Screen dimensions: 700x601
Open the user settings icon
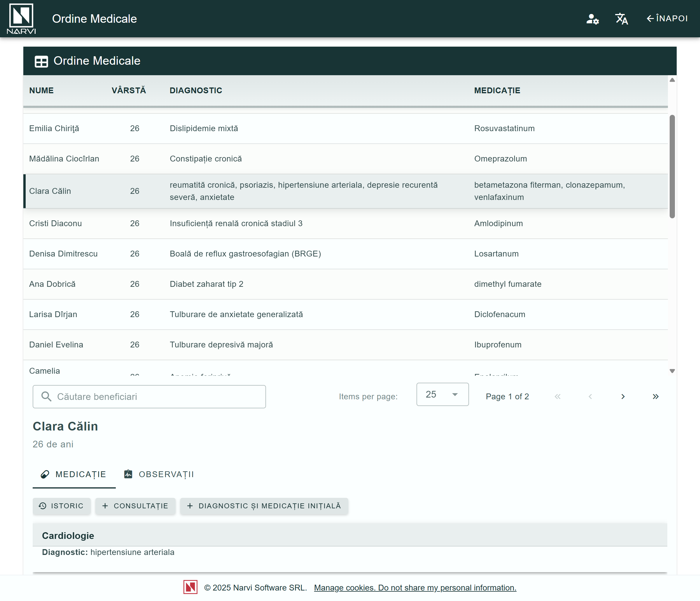(x=592, y=19)
